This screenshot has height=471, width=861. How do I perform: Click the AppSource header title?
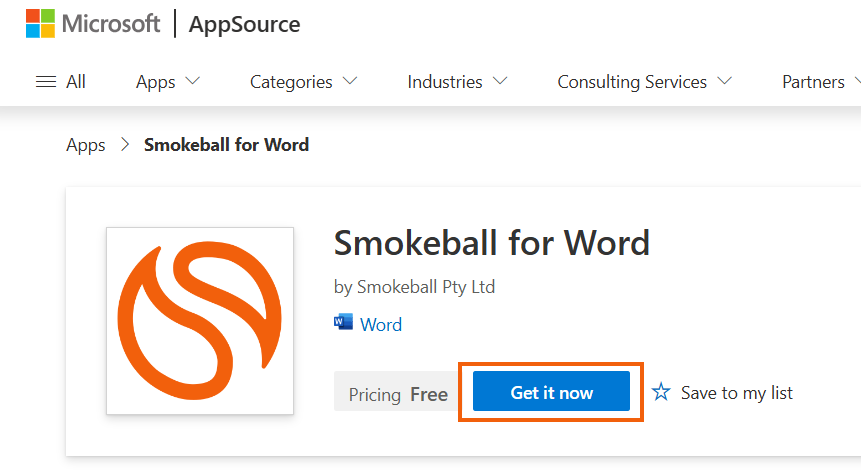tap(244, 24)
